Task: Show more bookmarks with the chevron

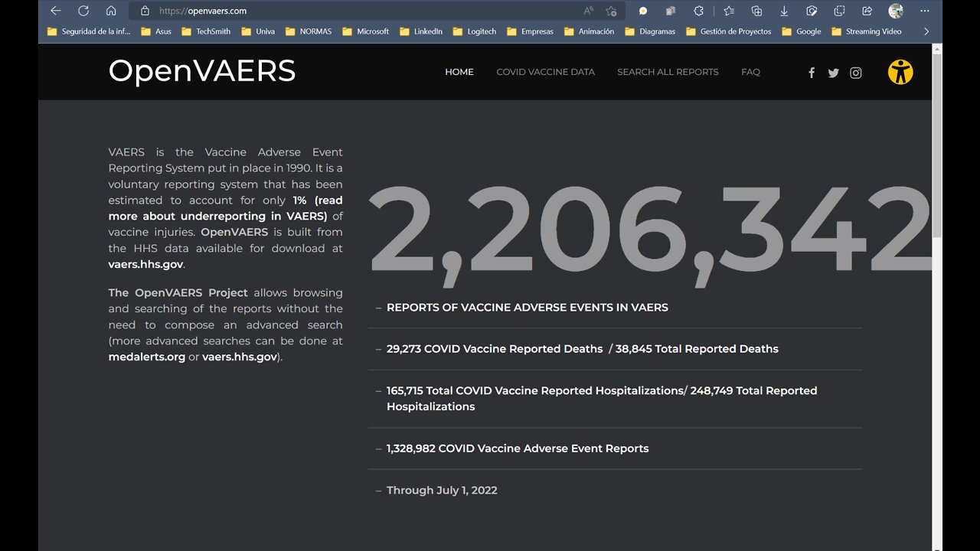Action: 926,31
